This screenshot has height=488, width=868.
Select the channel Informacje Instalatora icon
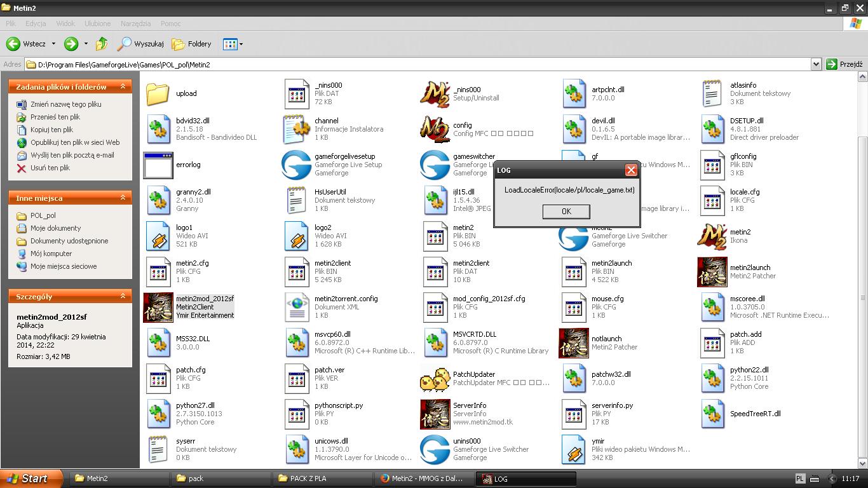(297, 129)
